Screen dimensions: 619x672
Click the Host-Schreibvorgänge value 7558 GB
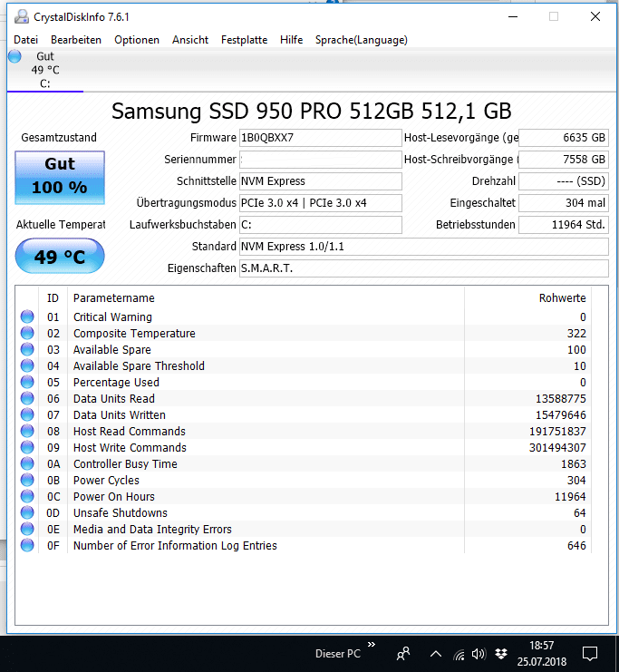coord(564,160)
